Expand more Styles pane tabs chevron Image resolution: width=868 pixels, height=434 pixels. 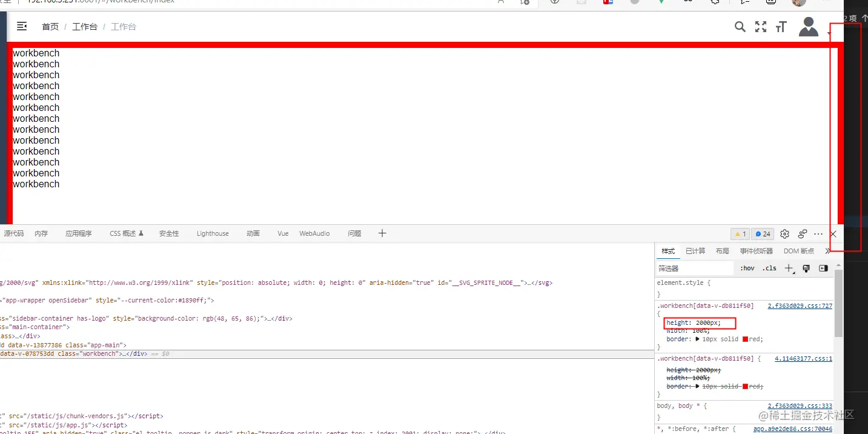tap(827, 251)
